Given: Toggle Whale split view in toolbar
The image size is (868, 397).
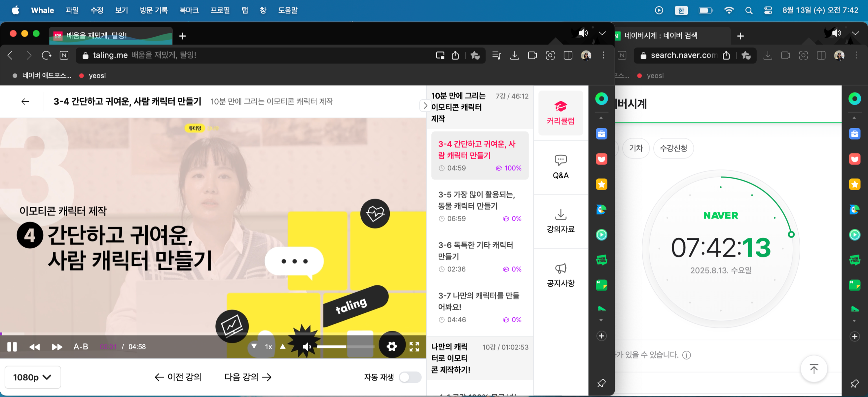Looking at the screenshot, I should coord(568,55).
